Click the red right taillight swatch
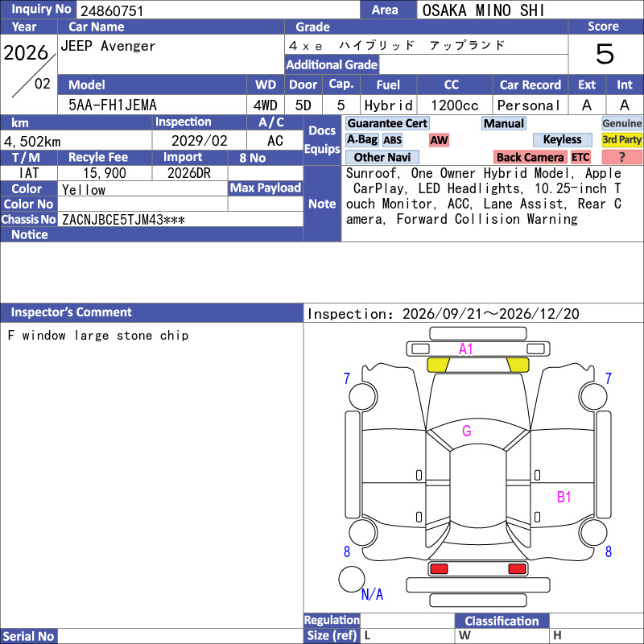This screenshot has height=644, width=644. 517,569
